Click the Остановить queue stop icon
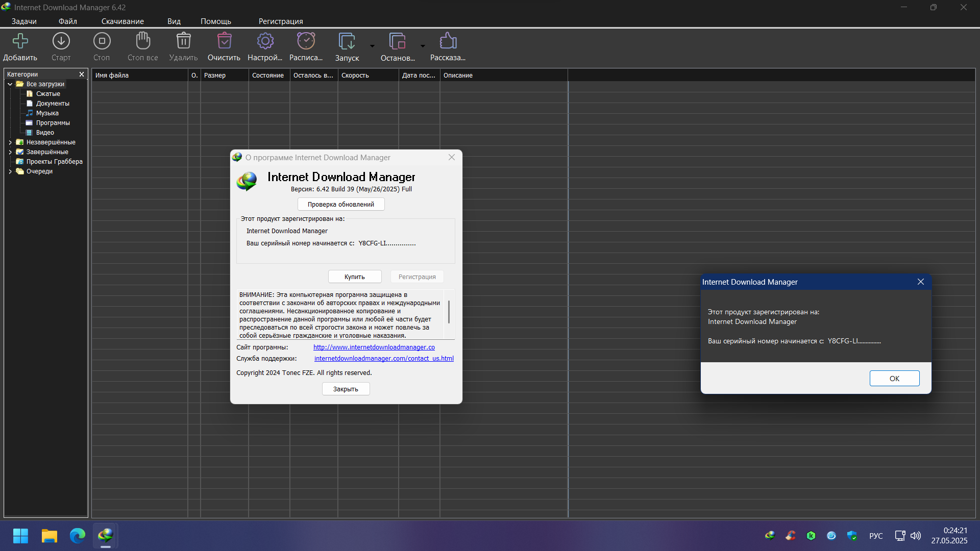Screen dimensions: 980x551 point(398,41)
